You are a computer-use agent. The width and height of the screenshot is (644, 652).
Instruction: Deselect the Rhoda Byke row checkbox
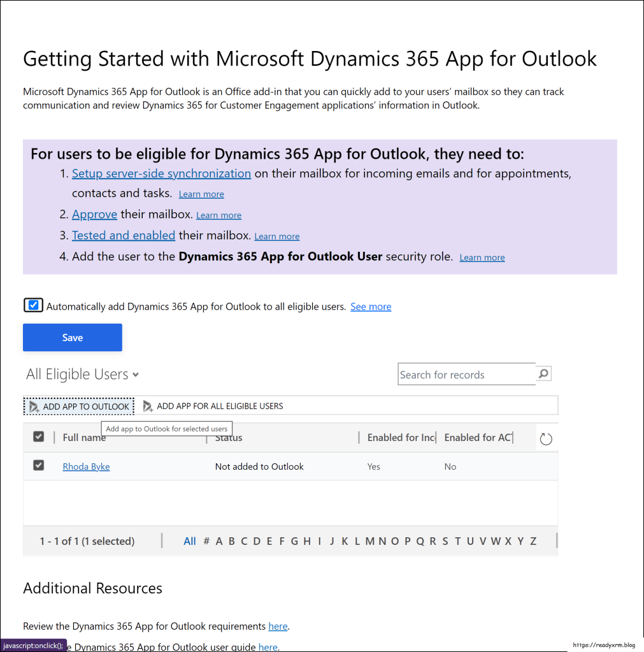[x=39, y=466]
